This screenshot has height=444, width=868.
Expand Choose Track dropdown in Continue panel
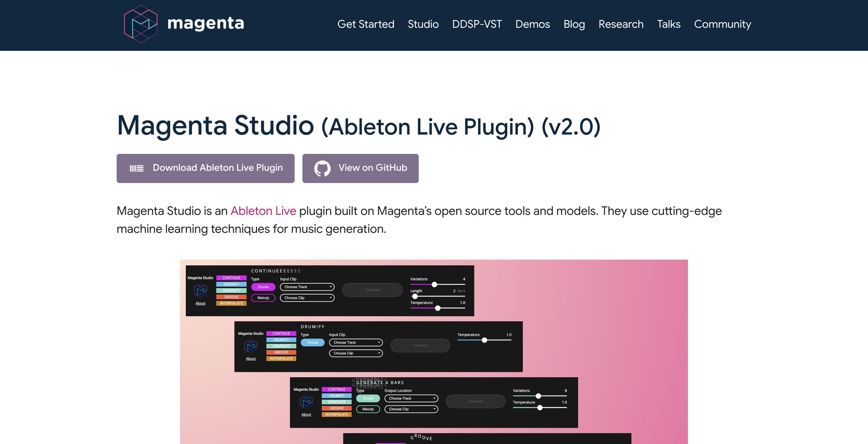pos(307,287)
